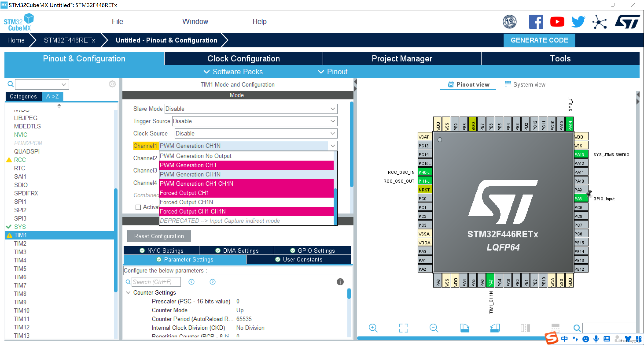Click the Parameter Search (Ctrl+F) field
The height and width of the screenshot is (345, 644).
(x=156, y=282)
